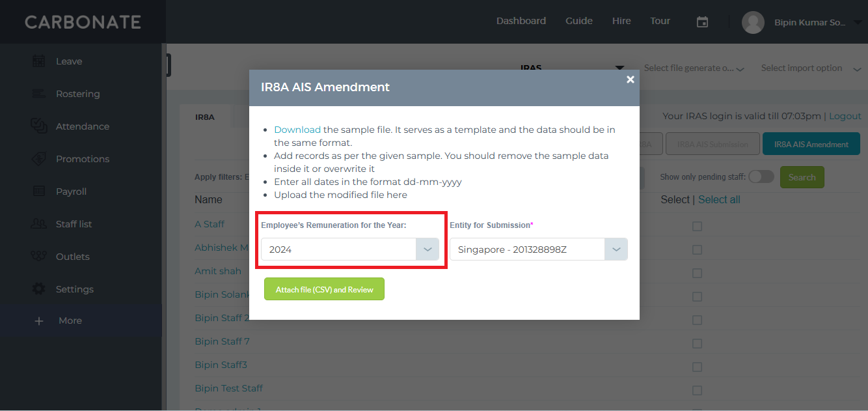Image resolution: width=868 pixels, height=411 pixels.
Task: Open the Hire menu item
Action: click(x=621, y=21)
